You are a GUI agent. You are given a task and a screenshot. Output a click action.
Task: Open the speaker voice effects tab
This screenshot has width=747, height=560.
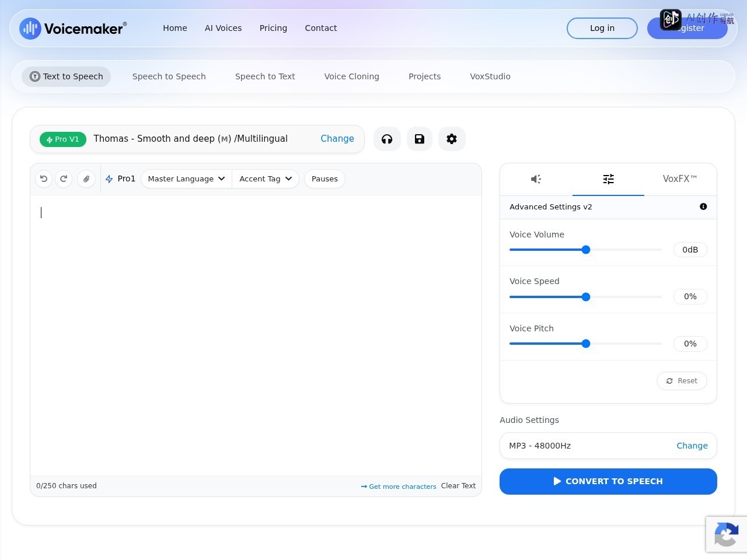point(536,179)
